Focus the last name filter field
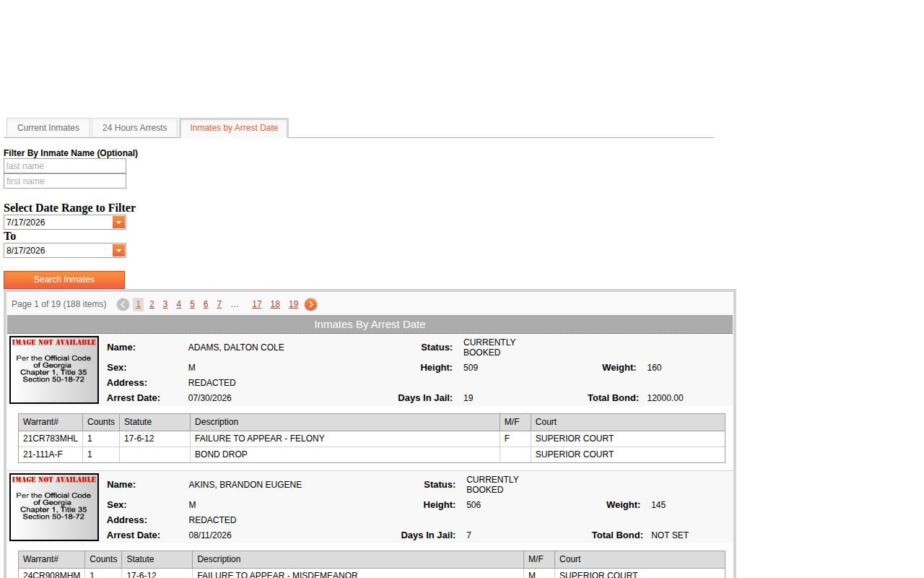This screenshot has width=924, height=578. pyautogui.click(x=65, y=166)
